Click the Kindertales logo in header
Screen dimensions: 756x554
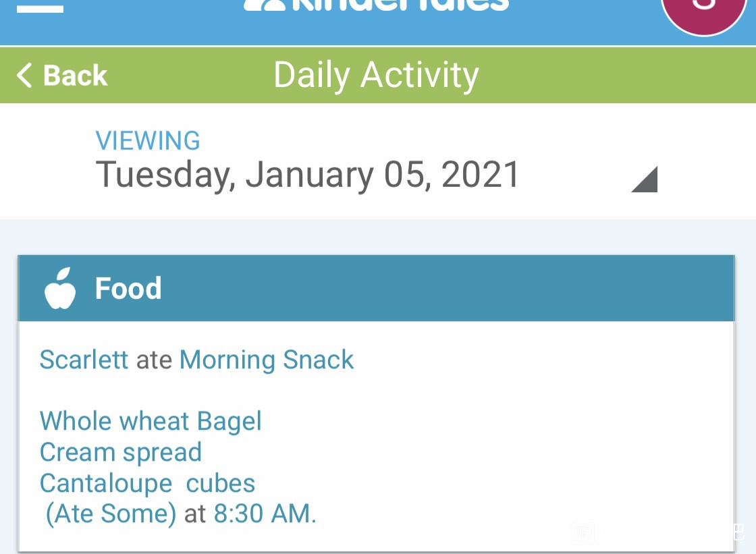click(376, 6)
